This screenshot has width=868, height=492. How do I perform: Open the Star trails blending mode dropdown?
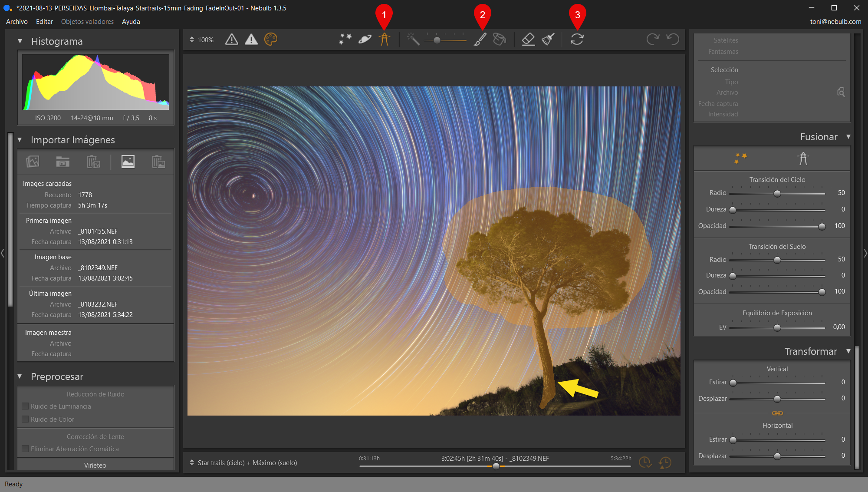(x=243, y=462)
